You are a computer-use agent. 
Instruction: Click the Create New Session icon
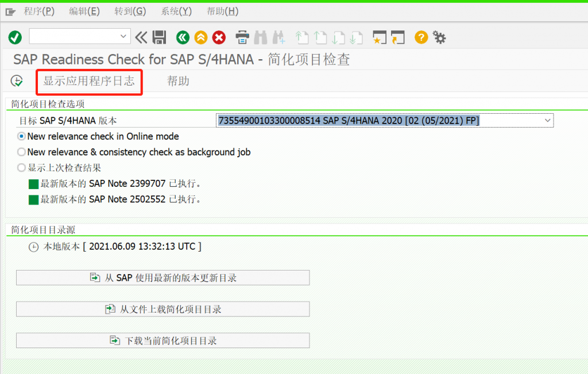[380, 37]
